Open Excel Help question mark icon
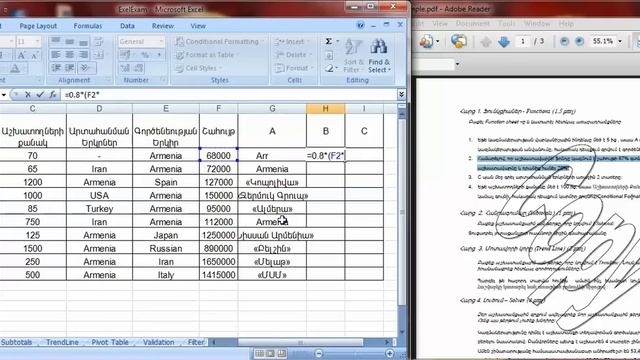 pyautogui.click(x=360, y=25)
